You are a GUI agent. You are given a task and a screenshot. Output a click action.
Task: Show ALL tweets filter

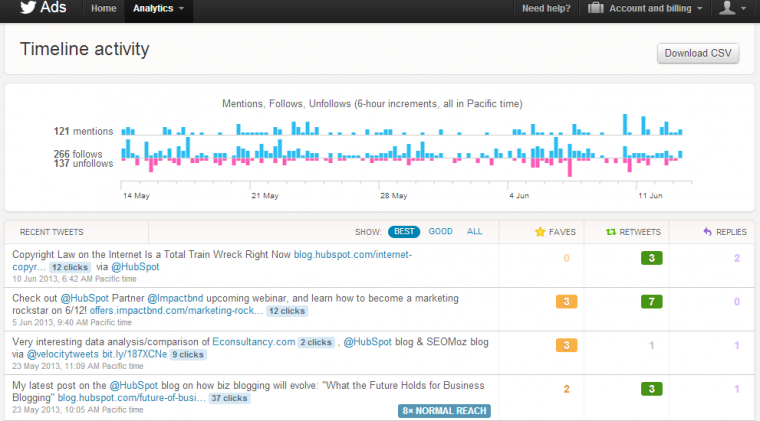point(475,232)
